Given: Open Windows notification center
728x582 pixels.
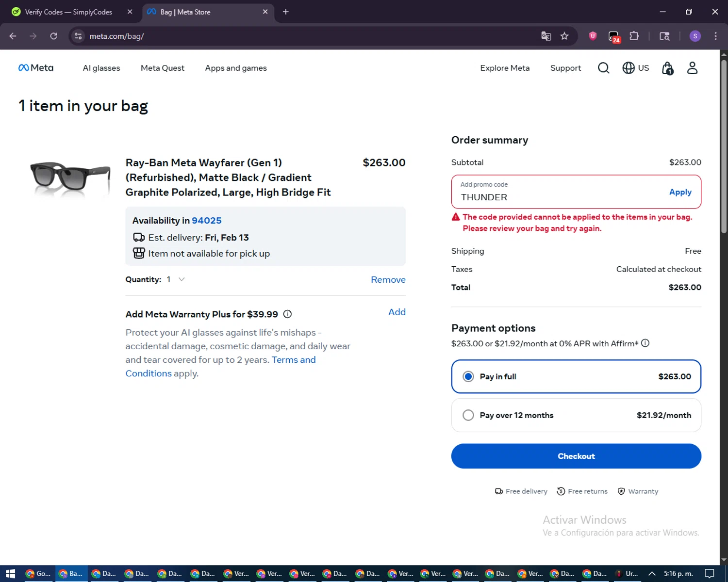Looking at the screenshot, I should coord(709,573).
